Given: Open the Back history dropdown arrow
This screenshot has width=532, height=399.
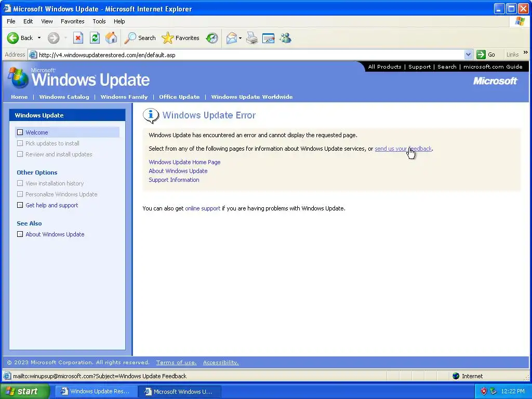Looking at the screenshot, I should [39, 37].
